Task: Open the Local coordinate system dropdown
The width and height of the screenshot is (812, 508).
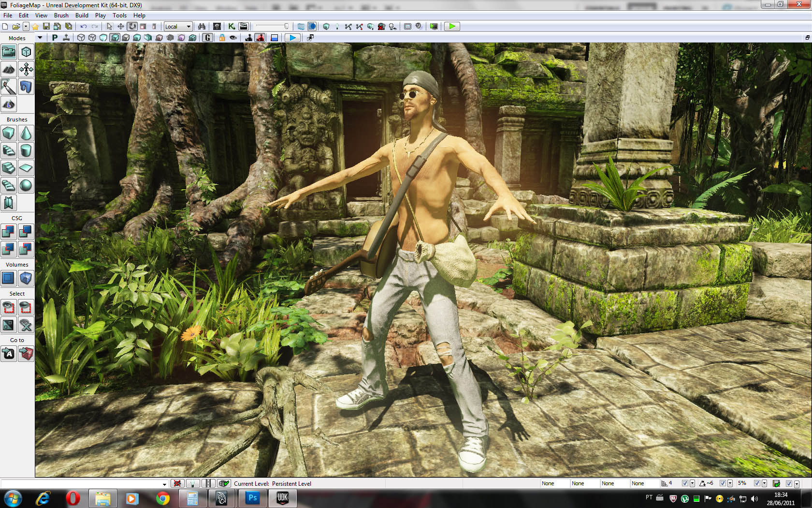Action: [178, 27]
